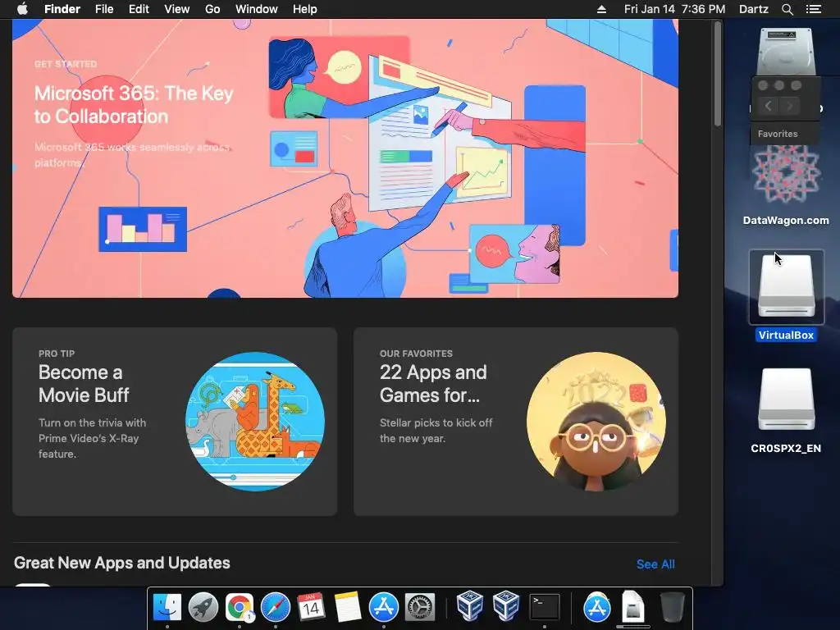The width and height of the screenshot is (840, 630).
Task: Click See All for Great New Apps
Action: 655,564
